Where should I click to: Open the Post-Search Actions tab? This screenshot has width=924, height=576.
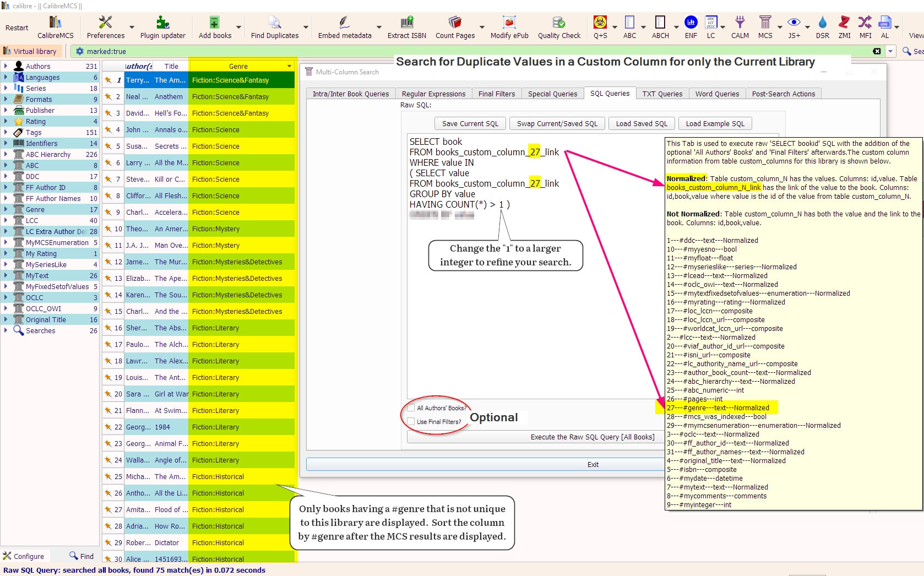pyautogui.click(x=783, y=94)
